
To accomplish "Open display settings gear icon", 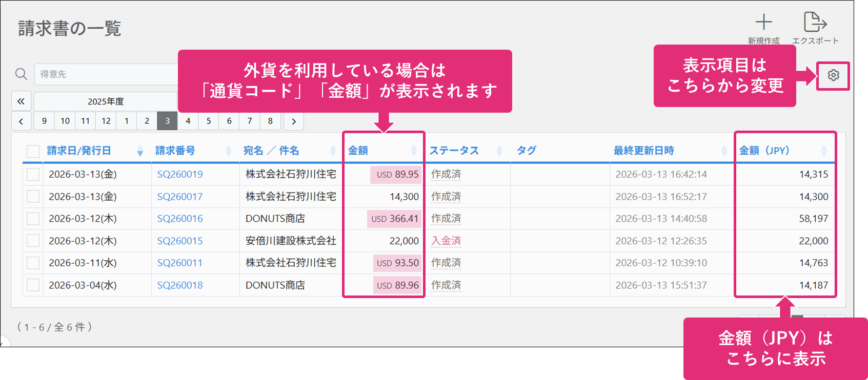I will point(833,75).
